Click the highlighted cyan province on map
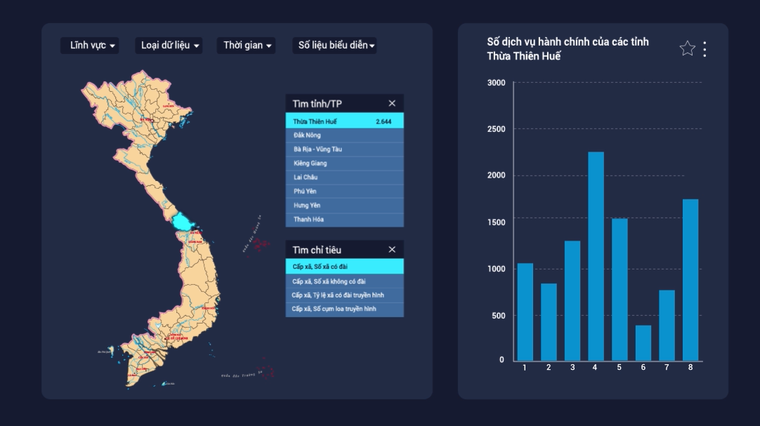Viewport: 760px width, 426px height. (x=184, y=222)
